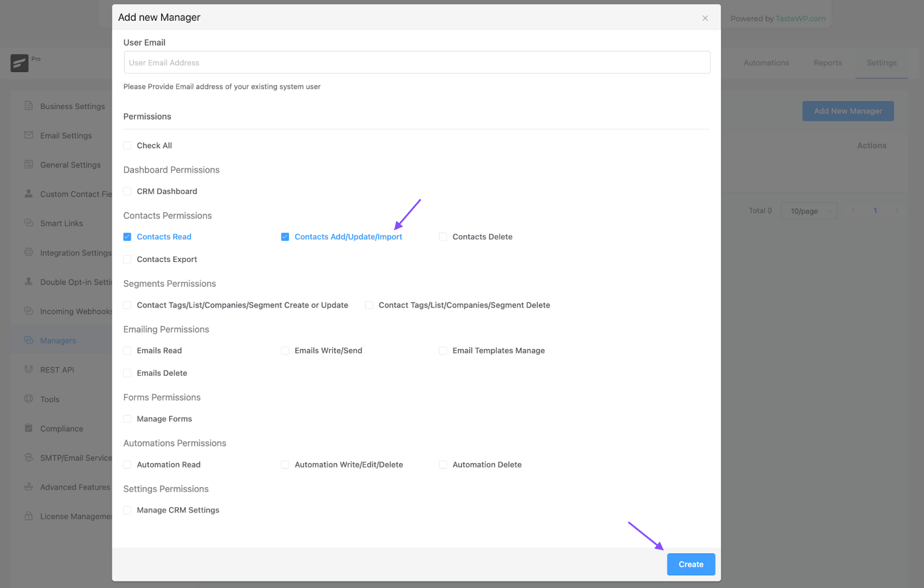Go to next page arrow

tap(897, 211)
